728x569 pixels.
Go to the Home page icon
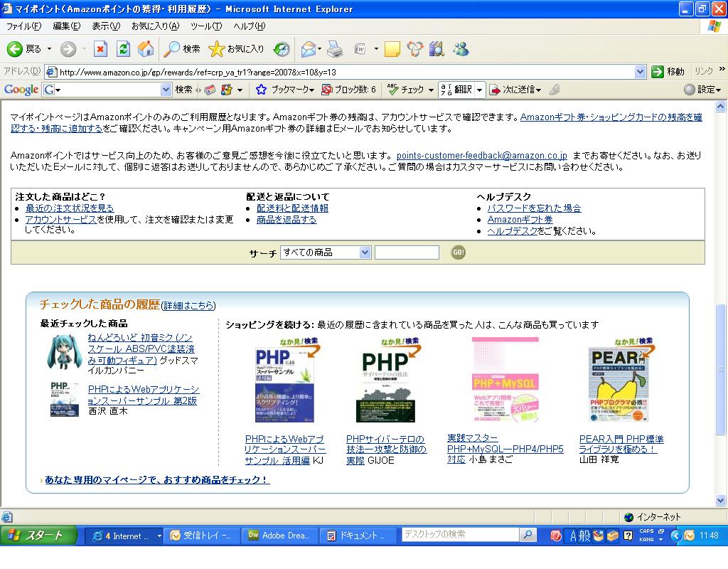(145, 49)
